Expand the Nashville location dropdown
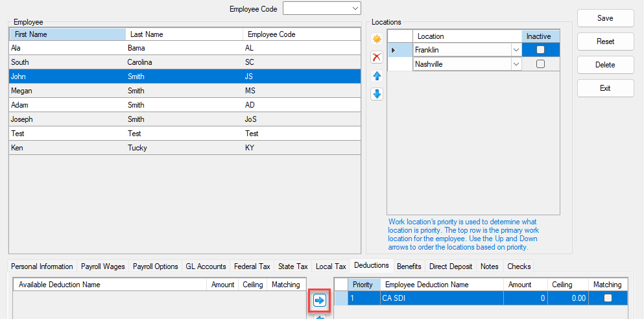 tap(516, 64)
